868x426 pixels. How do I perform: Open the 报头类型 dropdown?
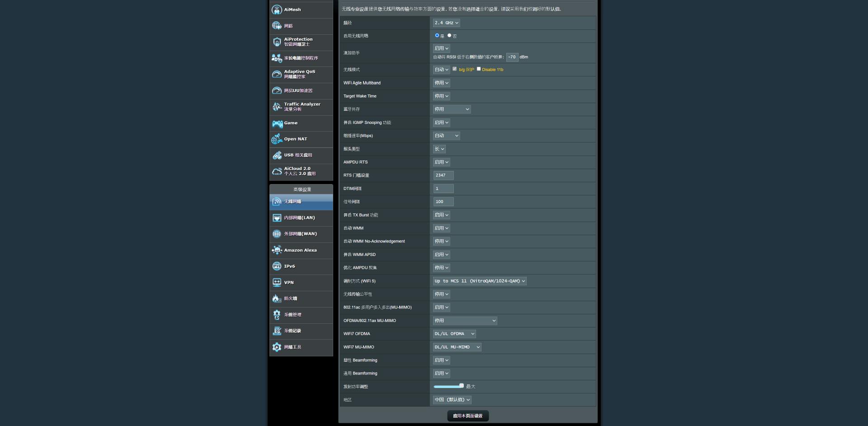[439, 149]
